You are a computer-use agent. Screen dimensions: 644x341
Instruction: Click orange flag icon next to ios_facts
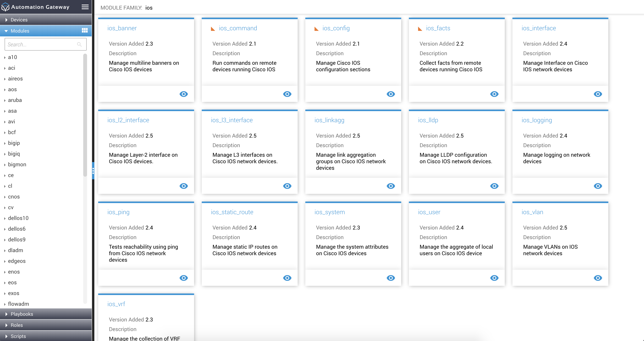(420, 29)
